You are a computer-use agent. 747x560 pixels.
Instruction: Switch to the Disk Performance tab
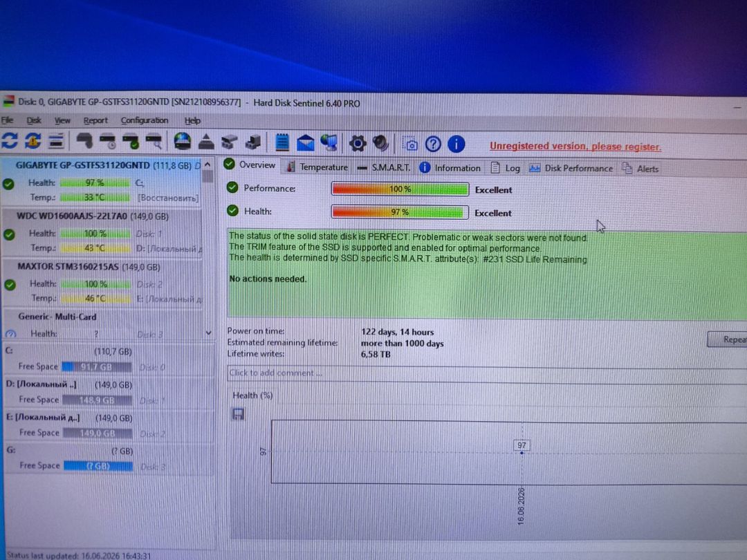click(x=572, y=169)
